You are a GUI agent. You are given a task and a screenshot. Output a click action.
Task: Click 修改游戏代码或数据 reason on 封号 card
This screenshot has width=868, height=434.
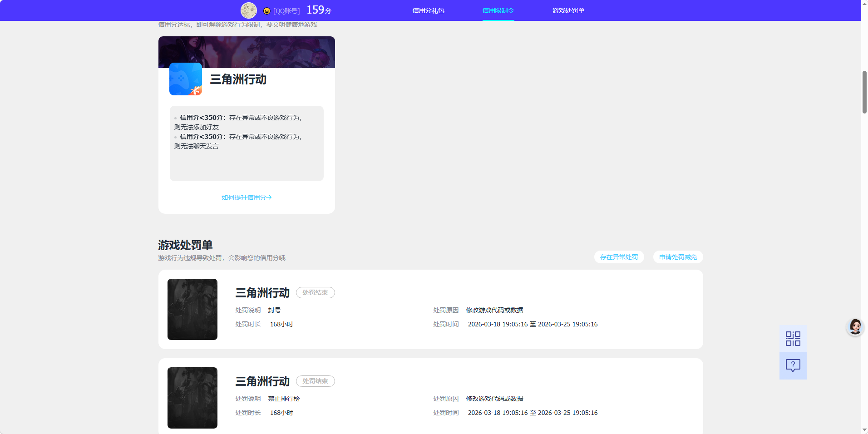(494, 310)
